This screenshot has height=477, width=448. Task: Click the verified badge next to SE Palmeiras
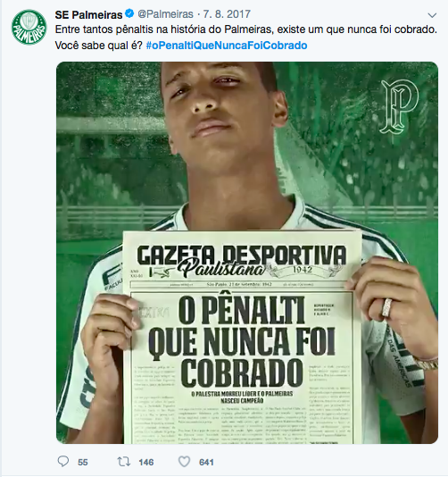(x=129, y=14)
